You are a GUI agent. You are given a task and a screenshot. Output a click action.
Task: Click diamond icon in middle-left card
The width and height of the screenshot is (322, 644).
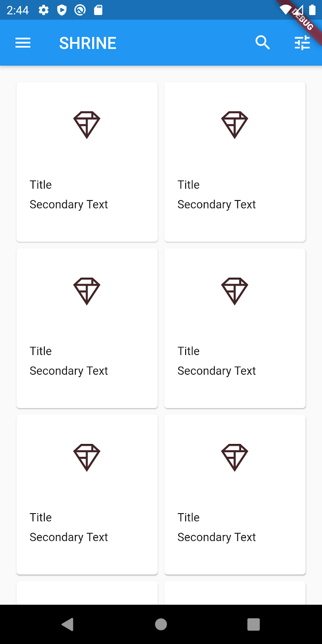click(87, 291)
